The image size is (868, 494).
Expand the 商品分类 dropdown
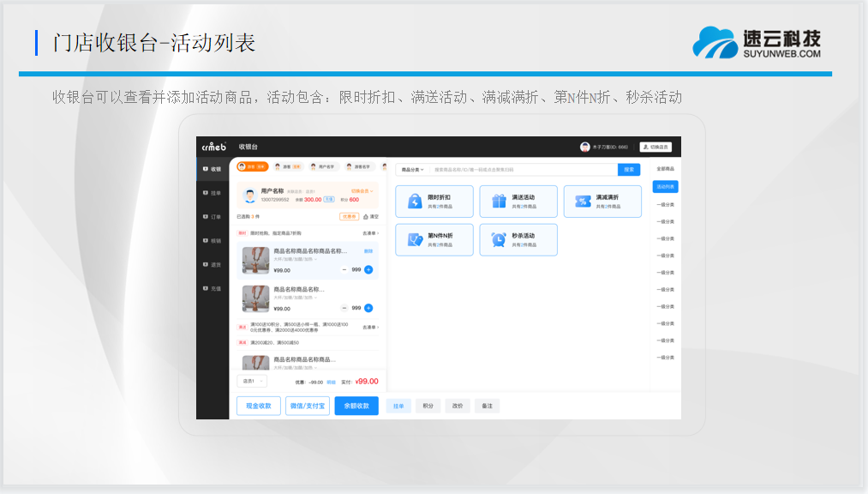pyautogui.click(x=413, y=170)
